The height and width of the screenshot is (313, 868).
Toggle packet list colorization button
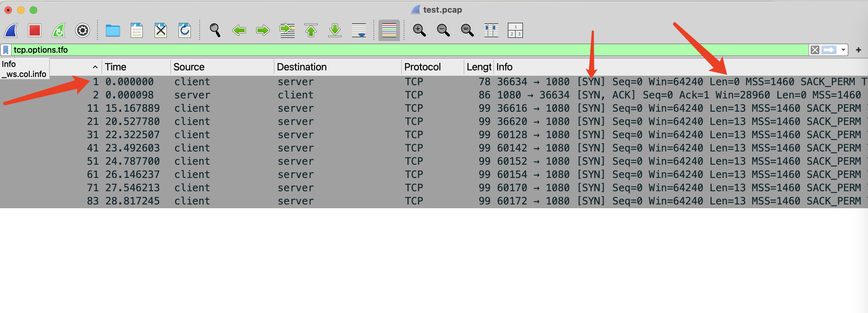389,30
